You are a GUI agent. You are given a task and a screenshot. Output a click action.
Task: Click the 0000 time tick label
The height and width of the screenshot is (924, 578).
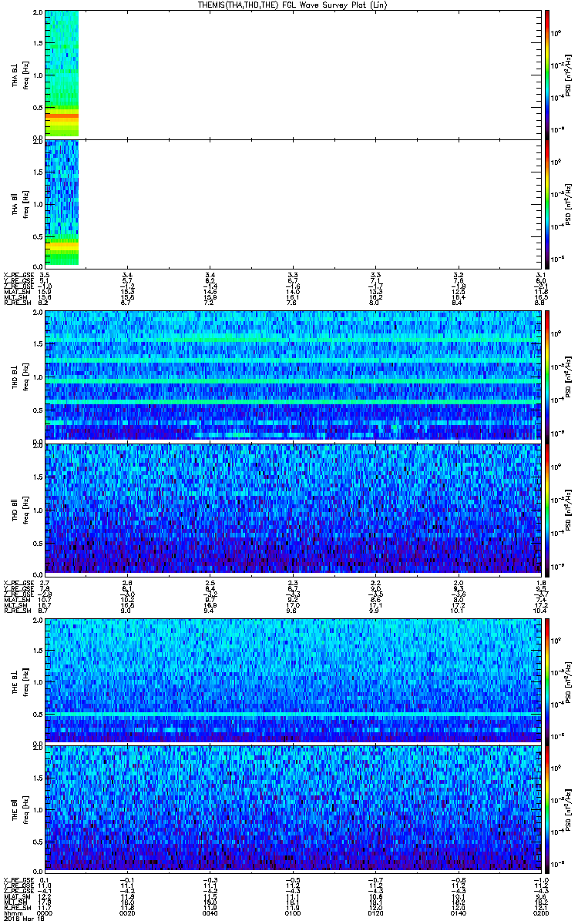(x=45, y=912)
